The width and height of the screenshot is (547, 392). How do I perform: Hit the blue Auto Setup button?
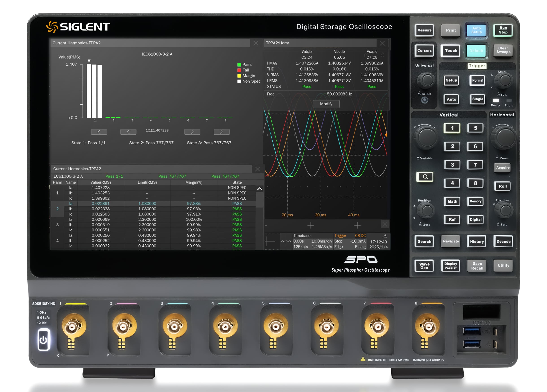[x=476, y=30]
